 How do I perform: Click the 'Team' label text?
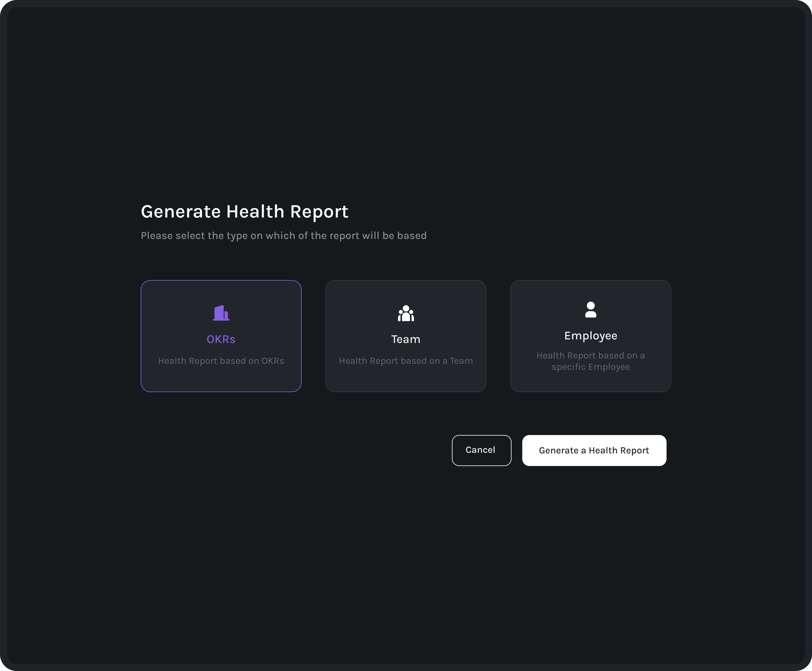click(x=406, y=339)
